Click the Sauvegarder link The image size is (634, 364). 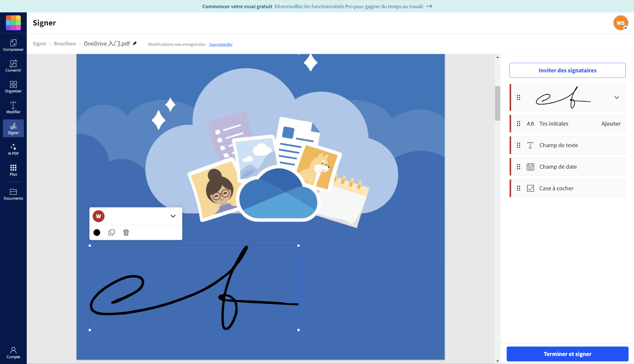point(221,44)
